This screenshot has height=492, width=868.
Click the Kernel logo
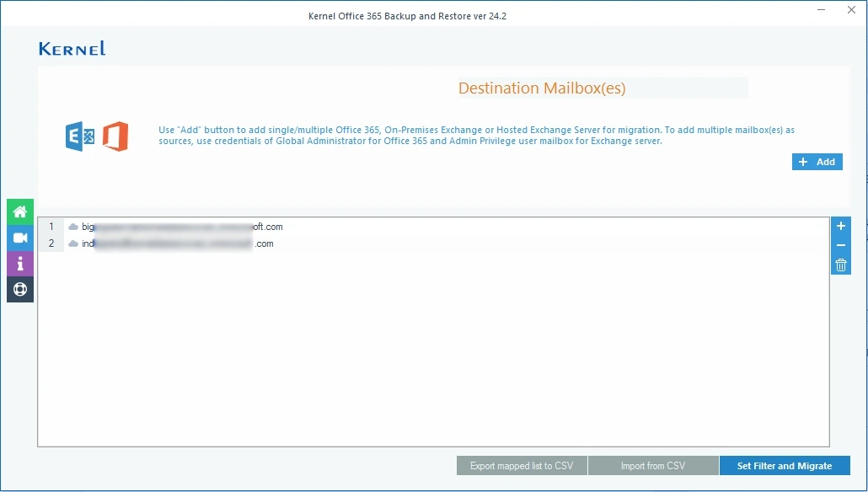(72, 49)
